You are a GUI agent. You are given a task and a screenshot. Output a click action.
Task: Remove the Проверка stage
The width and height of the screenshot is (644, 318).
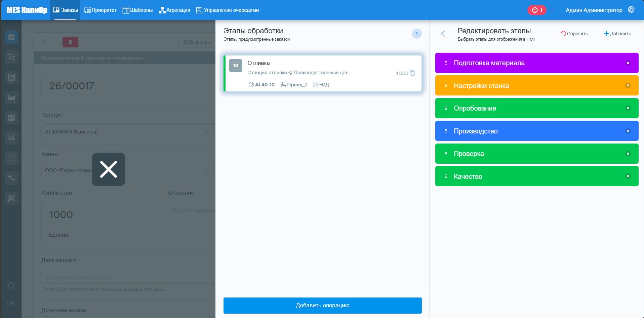point(628,154)
